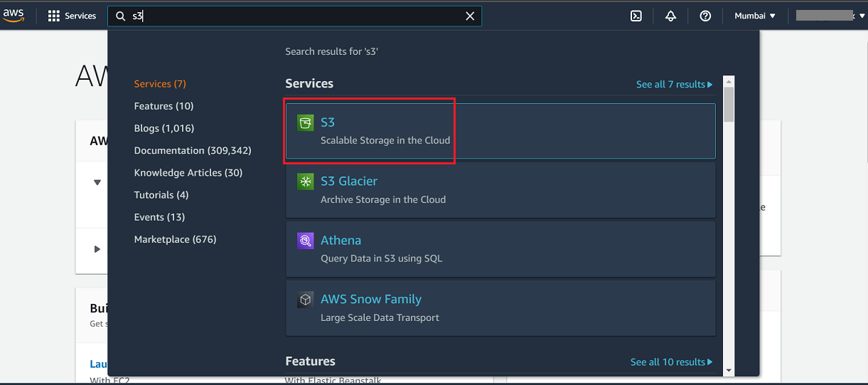Image resolution: width=868 pixels, height=385 pixels.
Task: Expand the collapsed triangle in left panel
Action: (x=97, y=249)
